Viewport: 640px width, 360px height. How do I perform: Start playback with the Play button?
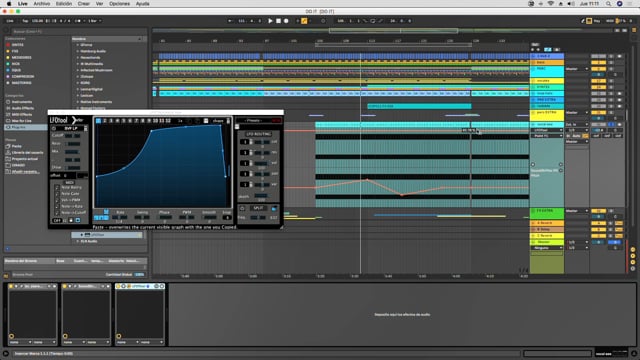270,21
